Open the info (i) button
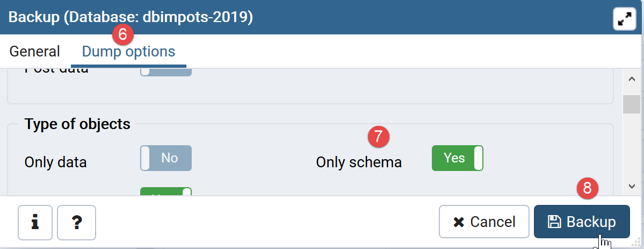 coord(35,222)
